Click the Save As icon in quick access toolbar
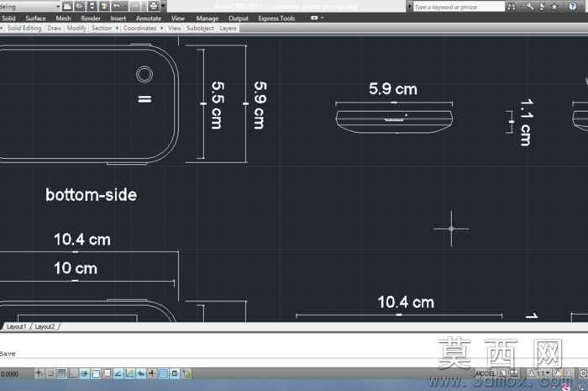Screen dimensions: 588x391 coord(104,6)
